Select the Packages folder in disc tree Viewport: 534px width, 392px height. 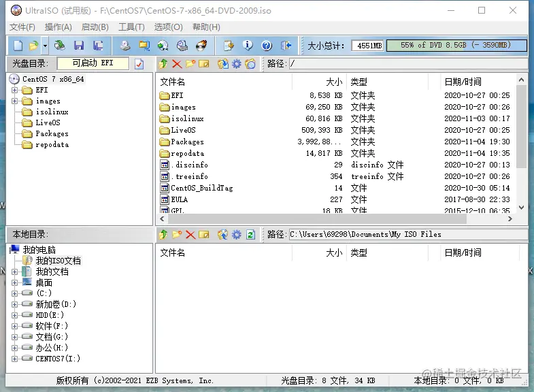(52, 133)
